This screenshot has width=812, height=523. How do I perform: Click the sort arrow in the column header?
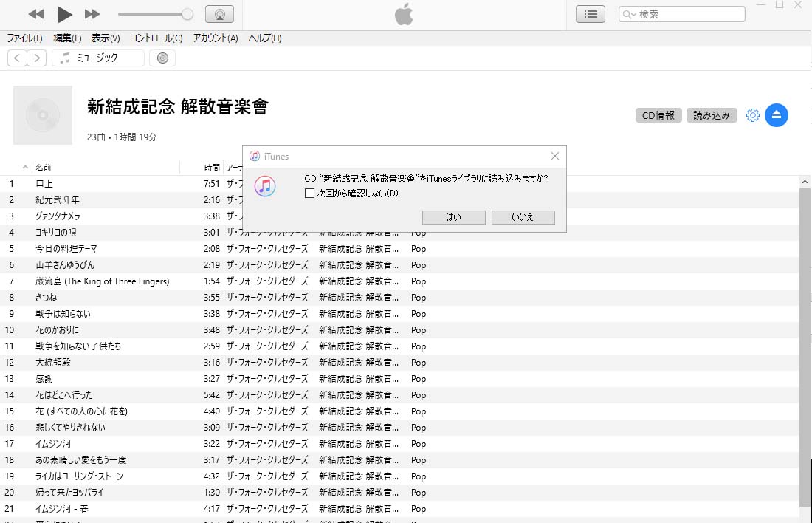click(x=26, y=168)
